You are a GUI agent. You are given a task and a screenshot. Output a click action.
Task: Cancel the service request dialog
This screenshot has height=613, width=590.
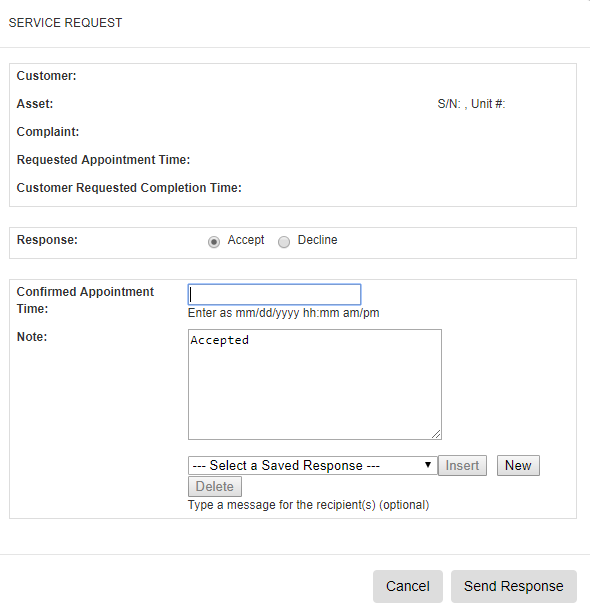(408, 586)
